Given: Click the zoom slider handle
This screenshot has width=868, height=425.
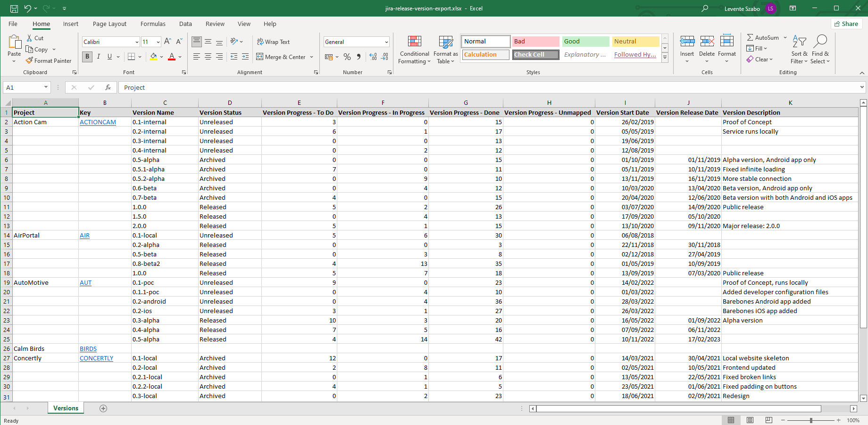Looking at the screenshot, I should click(x=811, y=420).
